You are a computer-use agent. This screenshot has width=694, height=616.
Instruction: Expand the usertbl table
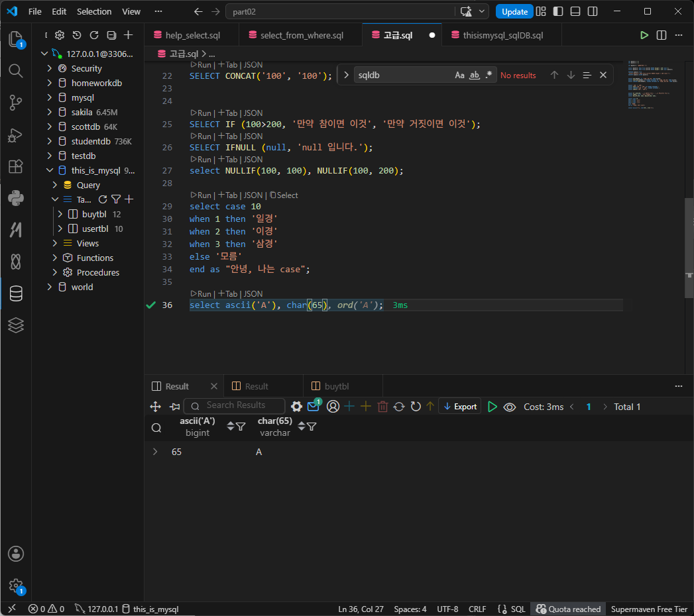pos(60,229)
